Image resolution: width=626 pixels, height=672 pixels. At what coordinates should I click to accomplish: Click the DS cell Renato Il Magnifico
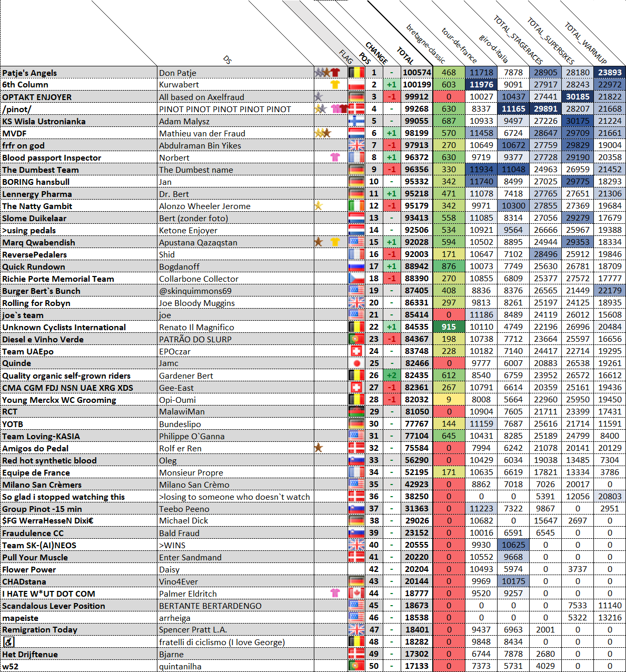pos(196,327)
